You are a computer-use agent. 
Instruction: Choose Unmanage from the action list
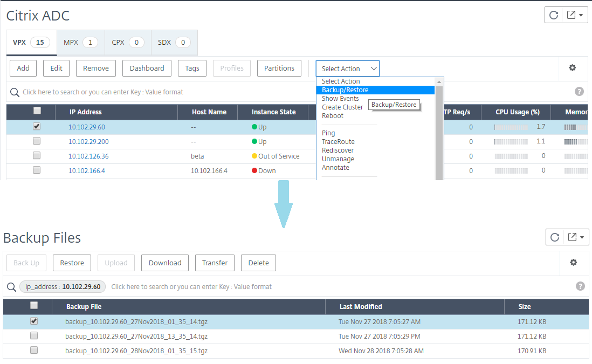click(338, 159)
